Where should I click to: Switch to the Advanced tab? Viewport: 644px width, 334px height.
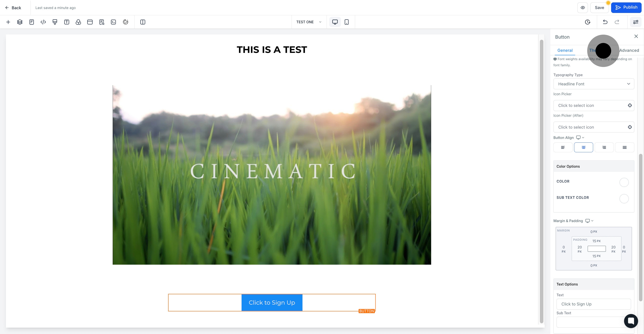click(x=629, y=50)
